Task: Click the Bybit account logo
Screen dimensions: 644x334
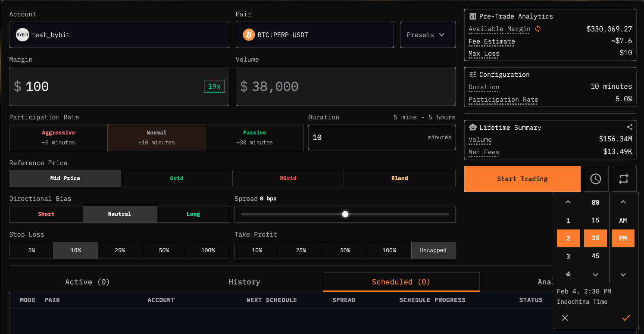Action: 22,34
